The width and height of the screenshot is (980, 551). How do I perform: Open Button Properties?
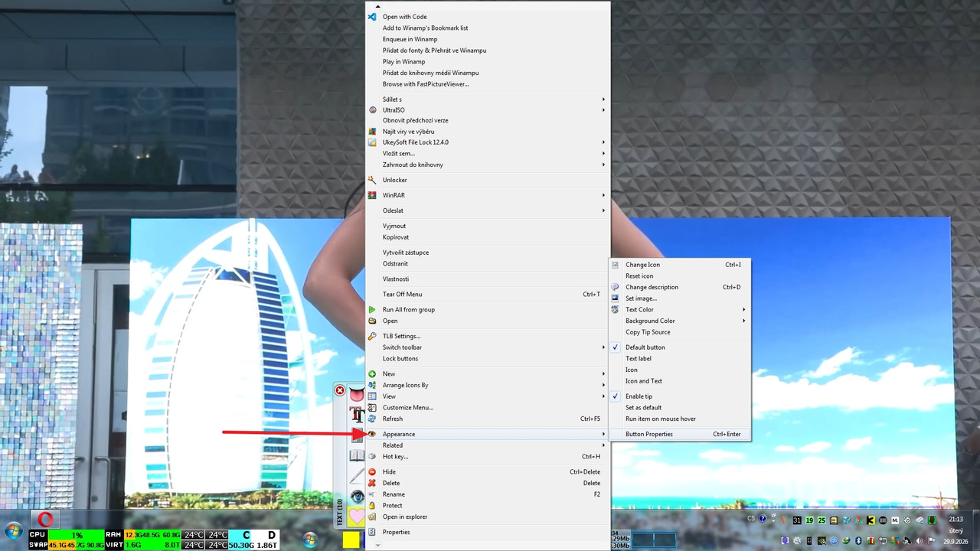point(679,434)
